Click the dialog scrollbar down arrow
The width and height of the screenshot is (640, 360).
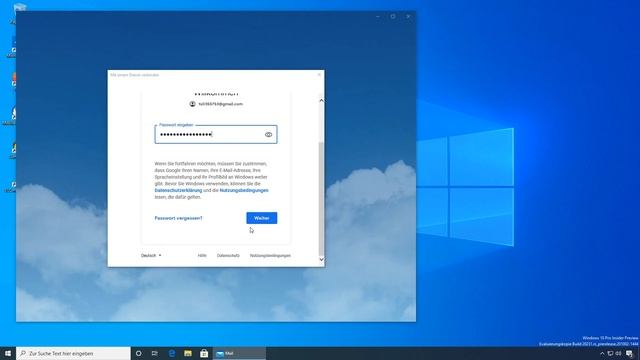click(321, 259)
